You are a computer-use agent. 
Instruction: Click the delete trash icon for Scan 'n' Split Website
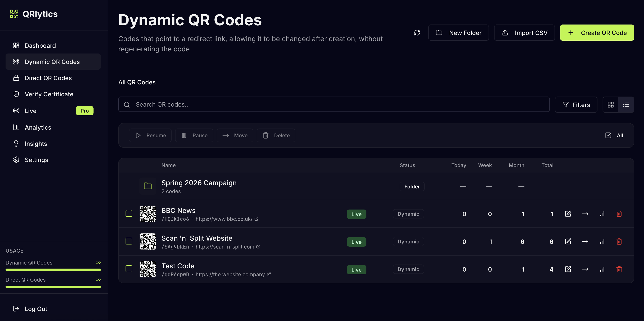[x=619, y=241]
